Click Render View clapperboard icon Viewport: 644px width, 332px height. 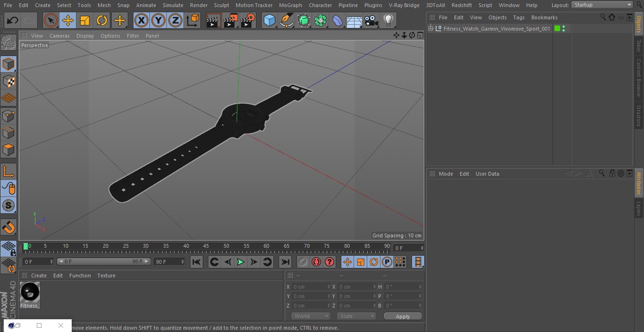(x=214, y=21)
